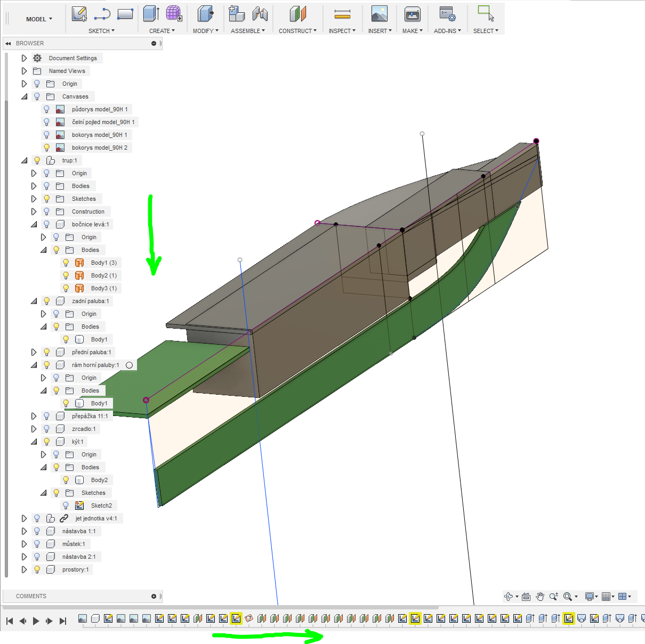The image size is (645, 644).
Task: Jump to the timeline beginning
Action: coord(10,621)
